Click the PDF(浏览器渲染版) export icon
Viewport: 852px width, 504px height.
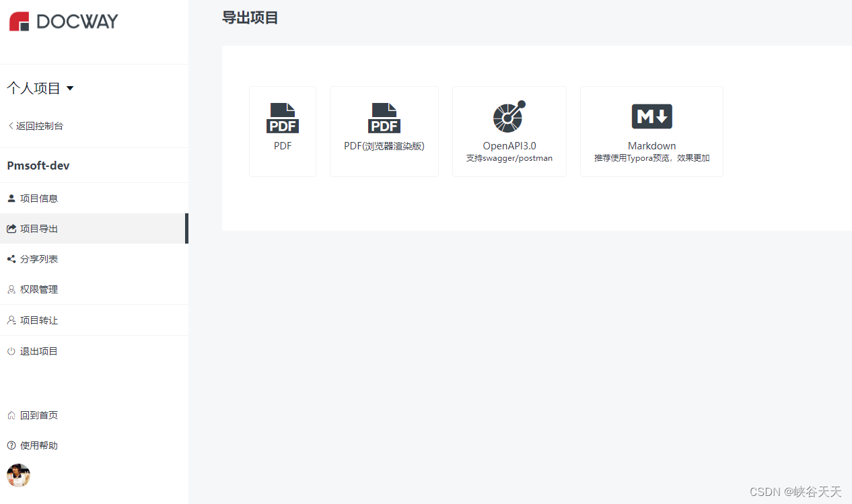[x=384, y=116]
